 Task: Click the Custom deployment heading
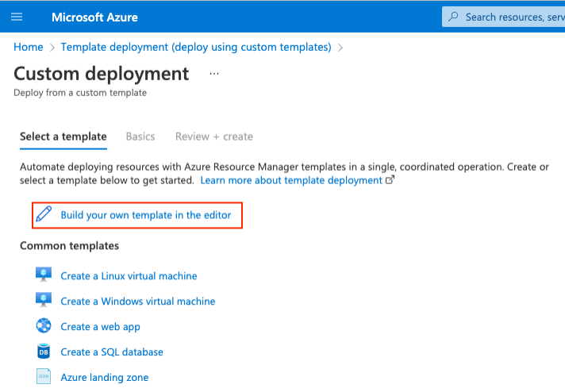[x=102, y=75]
